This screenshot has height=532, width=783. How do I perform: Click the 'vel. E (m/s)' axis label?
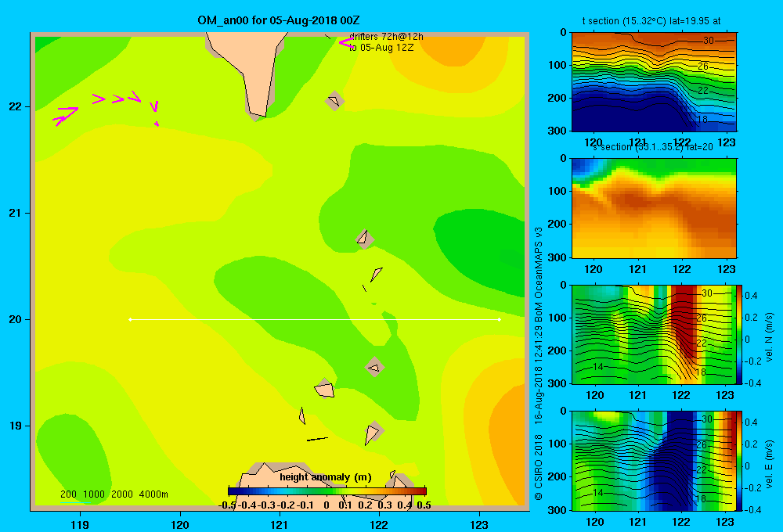pos(770,464)
